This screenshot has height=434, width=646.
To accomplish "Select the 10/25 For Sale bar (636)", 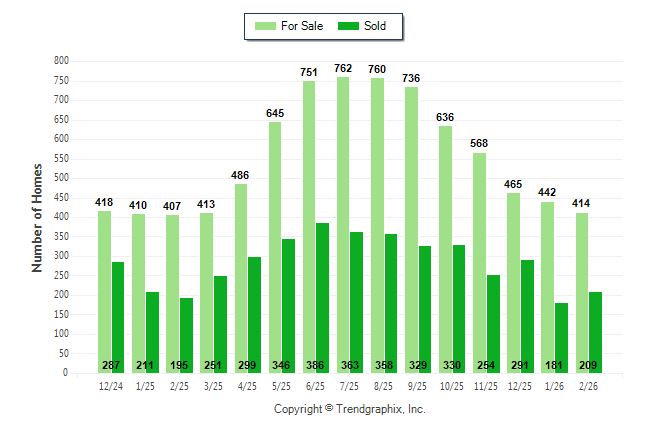I will [x=445, y=249].
